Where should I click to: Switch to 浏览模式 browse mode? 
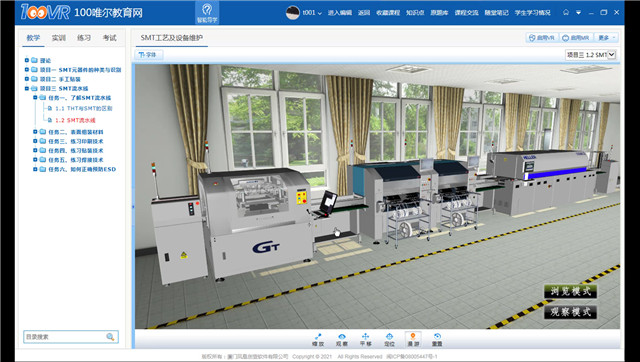pos(570,291)
